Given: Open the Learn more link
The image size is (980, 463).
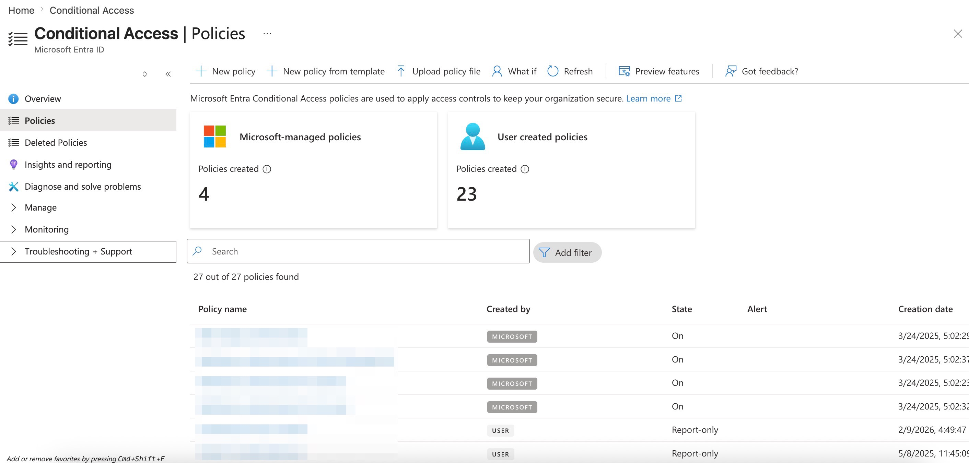Looking at the screenshot, I should point(648,98).
